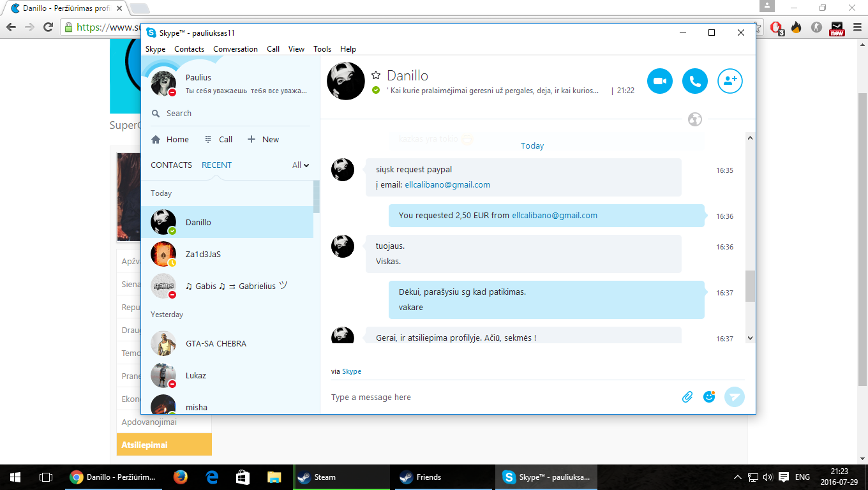Open the Action Center notifications icon
The width and height of the screenshot is (868, 490).
pos(783,477)
